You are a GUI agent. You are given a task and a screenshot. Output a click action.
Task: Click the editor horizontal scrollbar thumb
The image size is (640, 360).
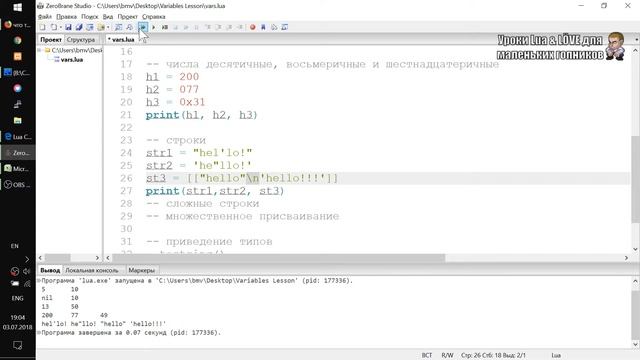[x=279, y=258]
